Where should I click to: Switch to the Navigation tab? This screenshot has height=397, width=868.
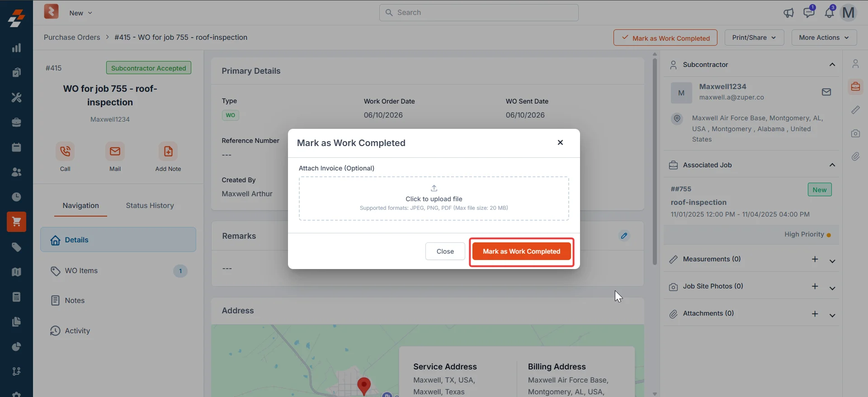(80, 205)
